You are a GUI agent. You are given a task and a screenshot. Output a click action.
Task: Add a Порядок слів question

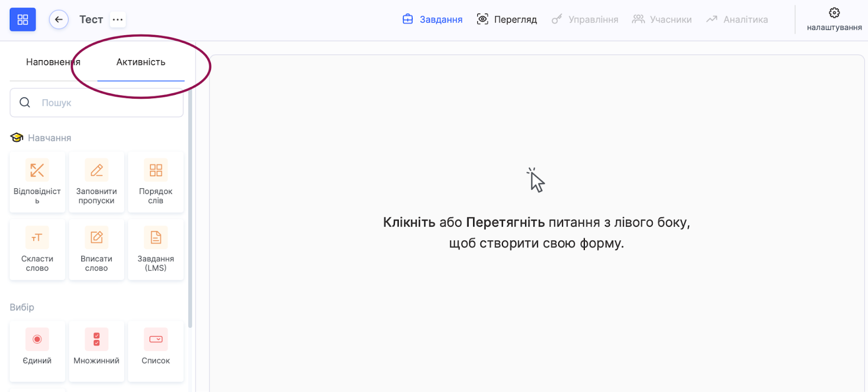pos(156,182)
